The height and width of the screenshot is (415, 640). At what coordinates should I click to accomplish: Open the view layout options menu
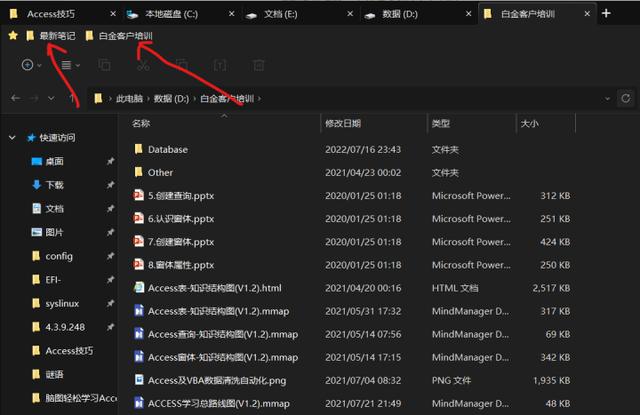(x=70, y=65)
